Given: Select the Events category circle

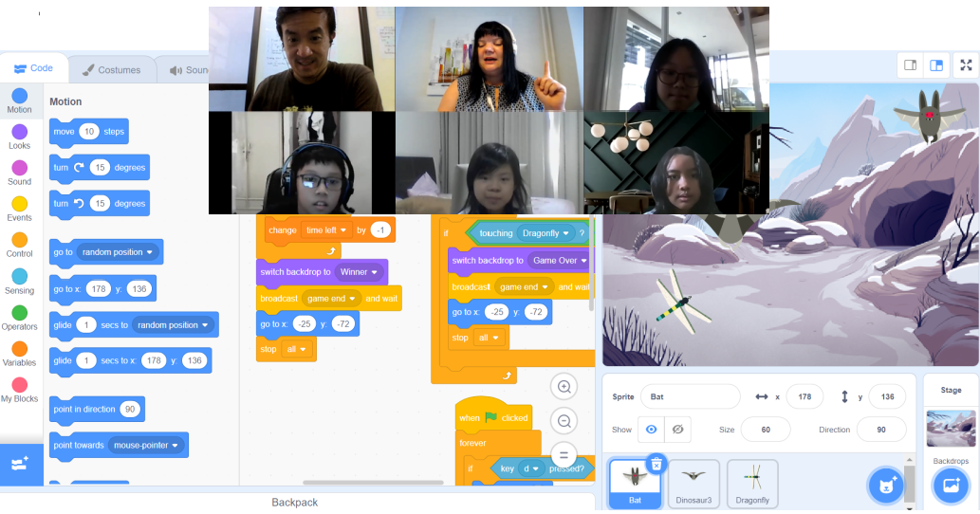Looking at the screenshot, I should (19, 204).
